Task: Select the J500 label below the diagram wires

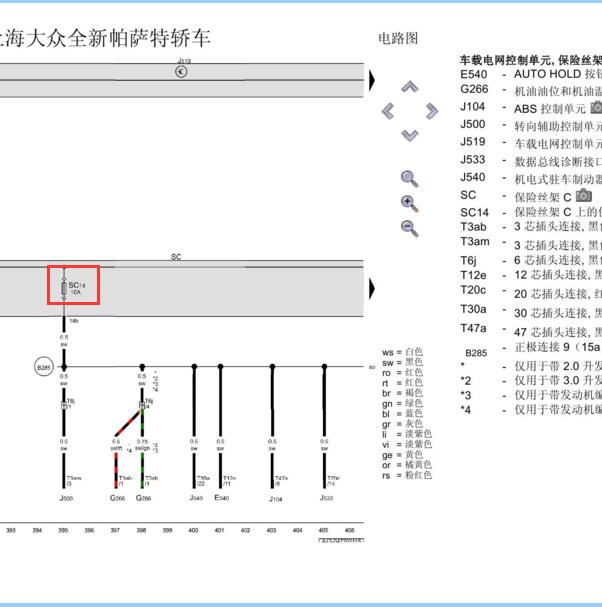Action: coord(66,498)
